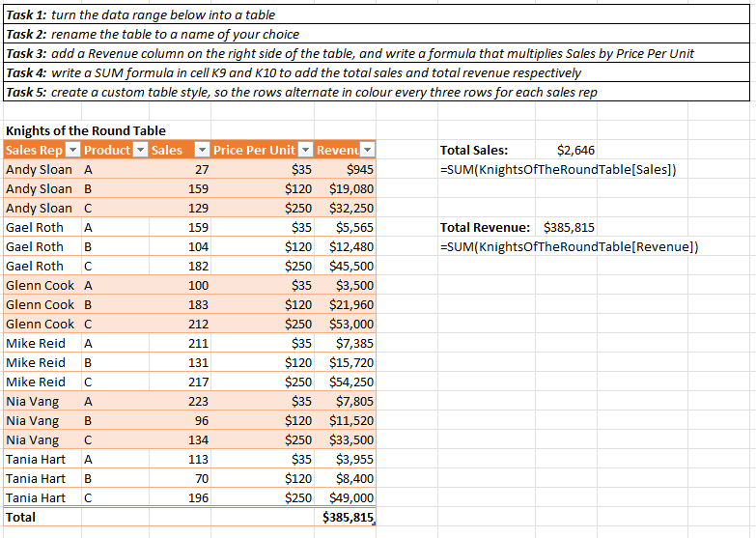The height and width of the screenshot is (538, 756).
Task: Select the revenue cell $8,400
Action: click(x=345, y=478)
